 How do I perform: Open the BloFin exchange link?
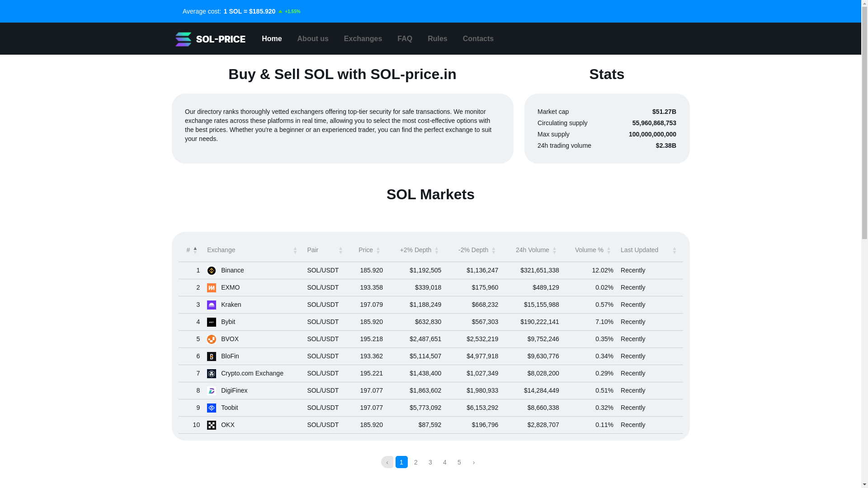230,356
